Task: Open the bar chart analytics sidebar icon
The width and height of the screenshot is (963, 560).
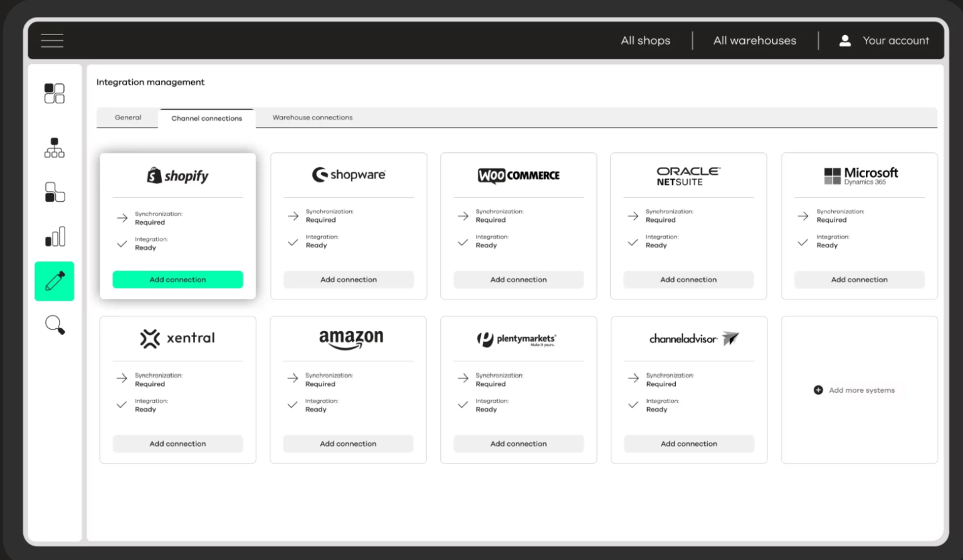Action: (x=55, y=237)
